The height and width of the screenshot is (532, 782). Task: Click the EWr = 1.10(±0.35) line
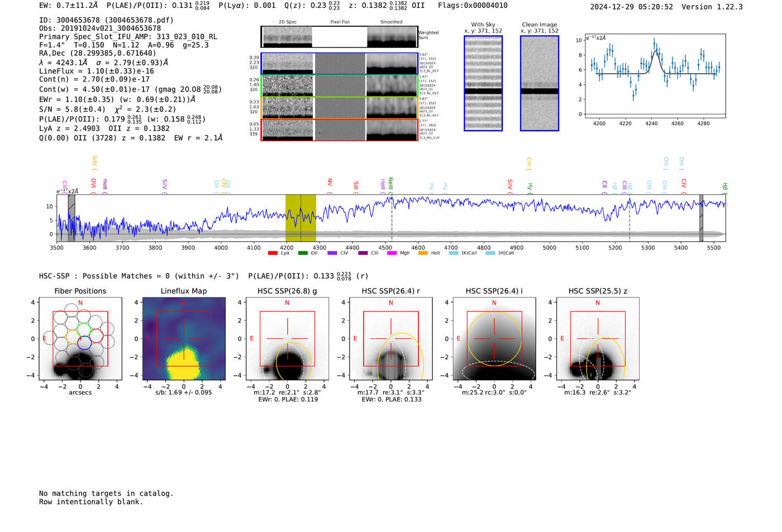(117, 99)
